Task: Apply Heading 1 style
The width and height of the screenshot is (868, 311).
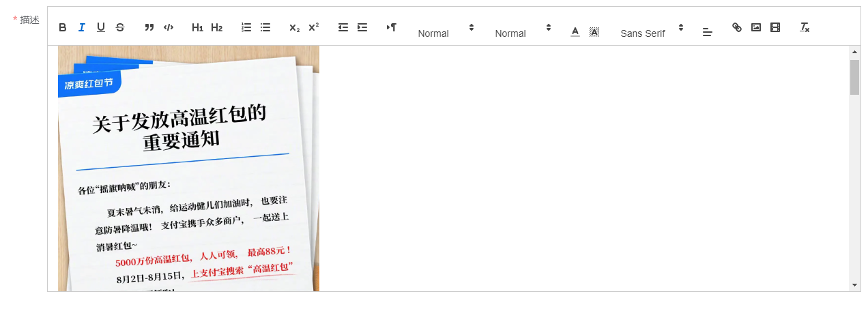Action: point(197,27)
